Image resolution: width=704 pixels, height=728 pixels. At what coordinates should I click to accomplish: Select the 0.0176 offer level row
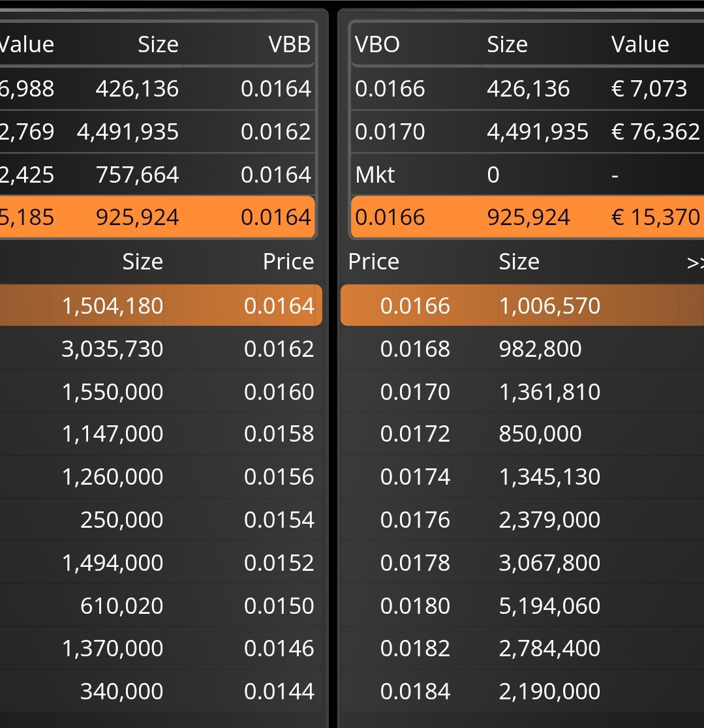click(522, 519)
